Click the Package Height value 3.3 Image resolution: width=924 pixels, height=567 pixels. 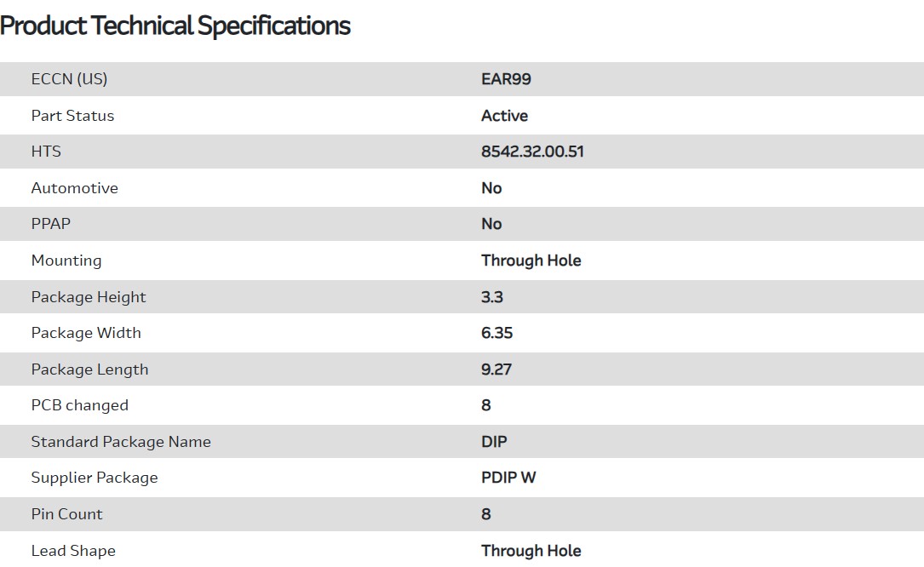tap(491, 297)
